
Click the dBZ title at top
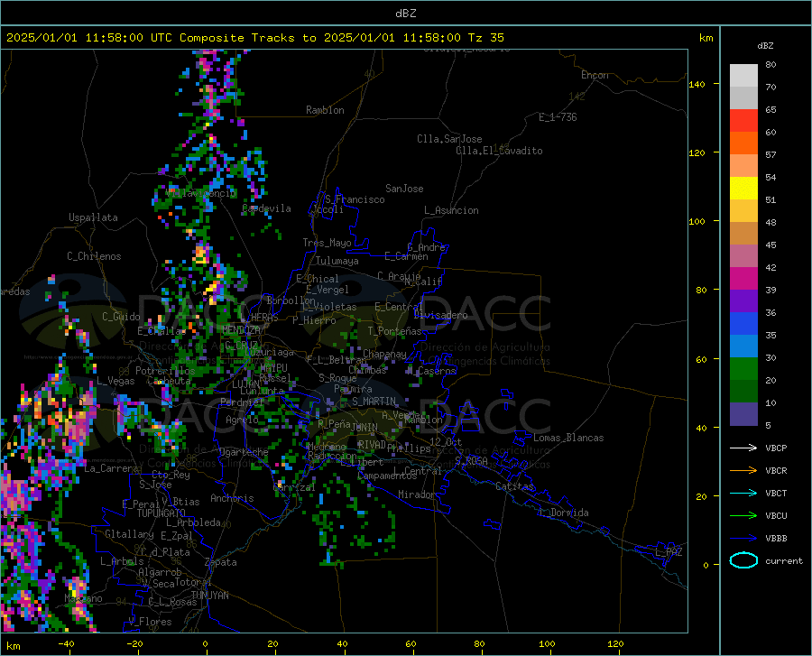406,14
